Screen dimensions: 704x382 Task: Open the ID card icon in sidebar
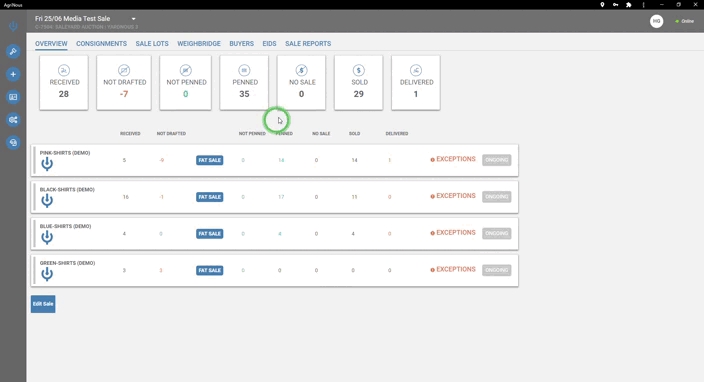[13, 97]
